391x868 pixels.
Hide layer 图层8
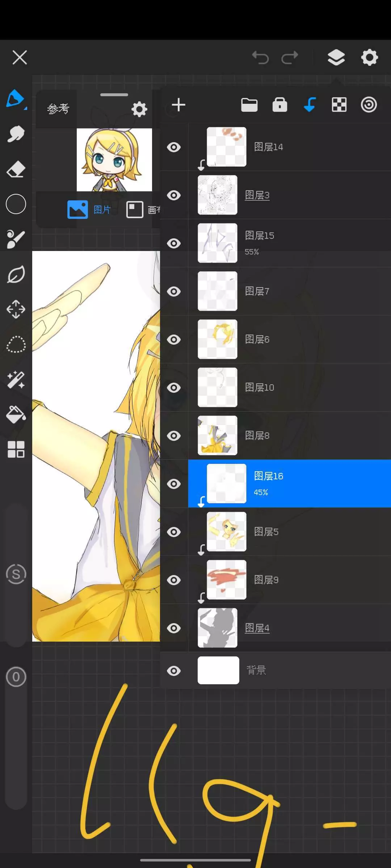point(174,436)
